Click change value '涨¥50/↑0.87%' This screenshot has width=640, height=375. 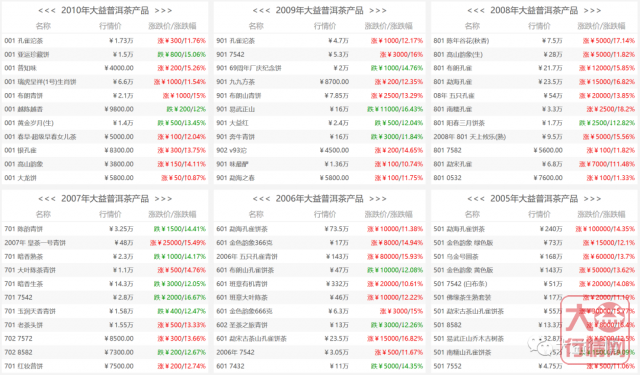[183, 178]
